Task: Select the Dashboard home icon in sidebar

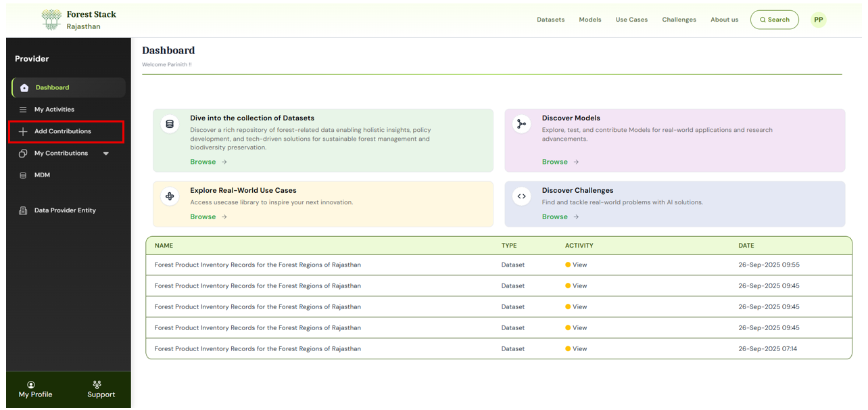Action: pyautogui.click(x=24, y=87)
